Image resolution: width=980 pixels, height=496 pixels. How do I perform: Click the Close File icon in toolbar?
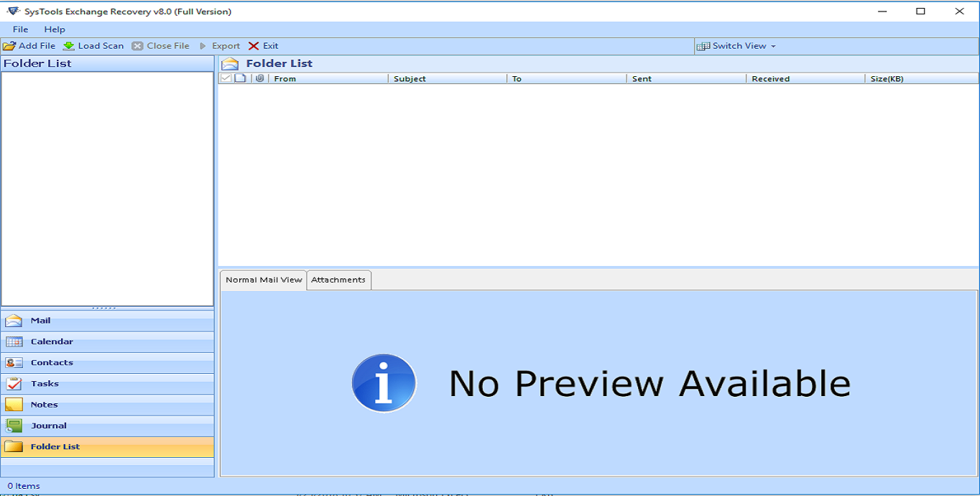point(137,46)
